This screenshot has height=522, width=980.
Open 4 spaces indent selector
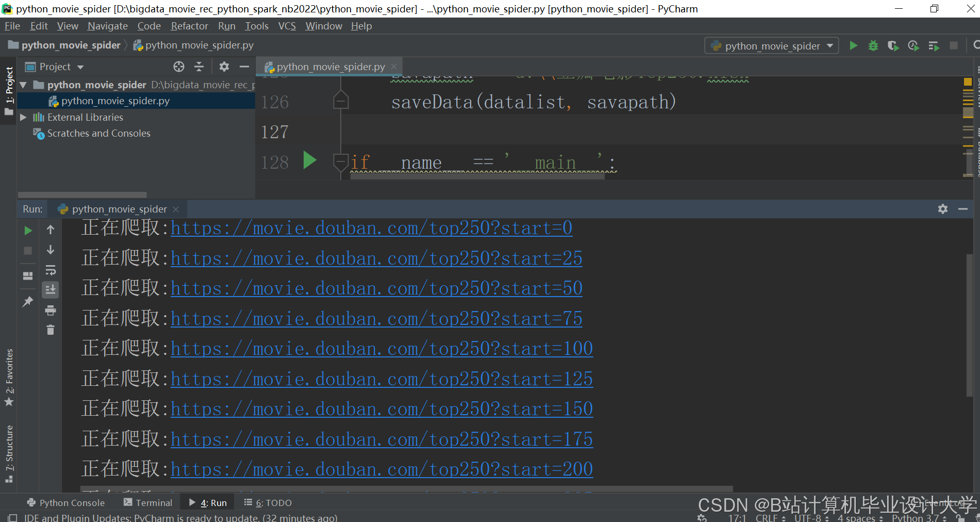[x=860, y=518]
